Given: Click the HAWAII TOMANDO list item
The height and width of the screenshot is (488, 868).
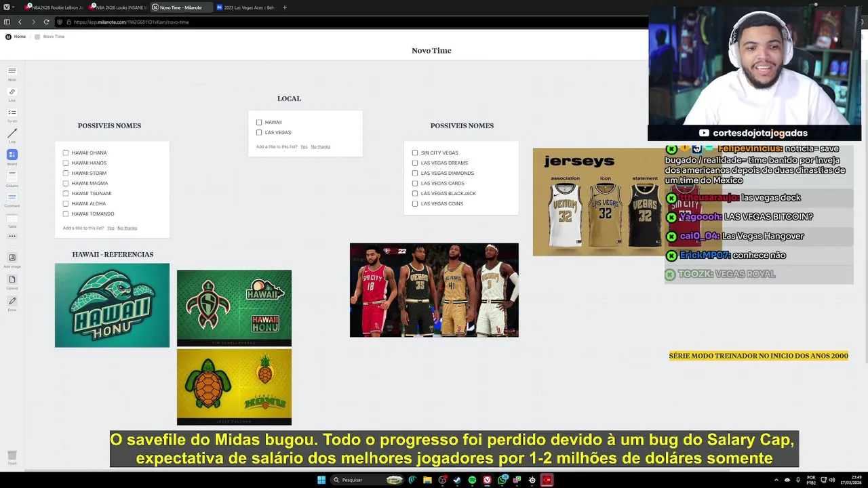Looking at the screenshot, I should (x=93, y=214).
